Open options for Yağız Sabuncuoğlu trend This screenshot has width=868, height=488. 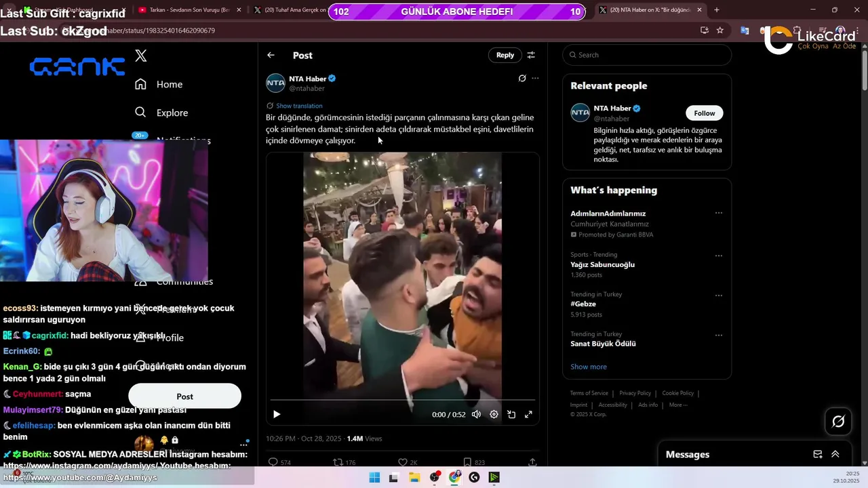[719, 256]
